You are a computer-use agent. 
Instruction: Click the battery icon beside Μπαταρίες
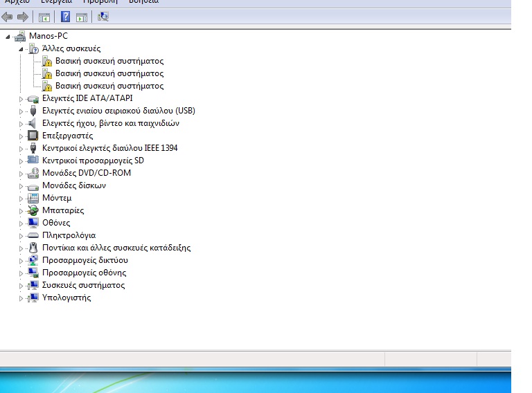(33, 210)
